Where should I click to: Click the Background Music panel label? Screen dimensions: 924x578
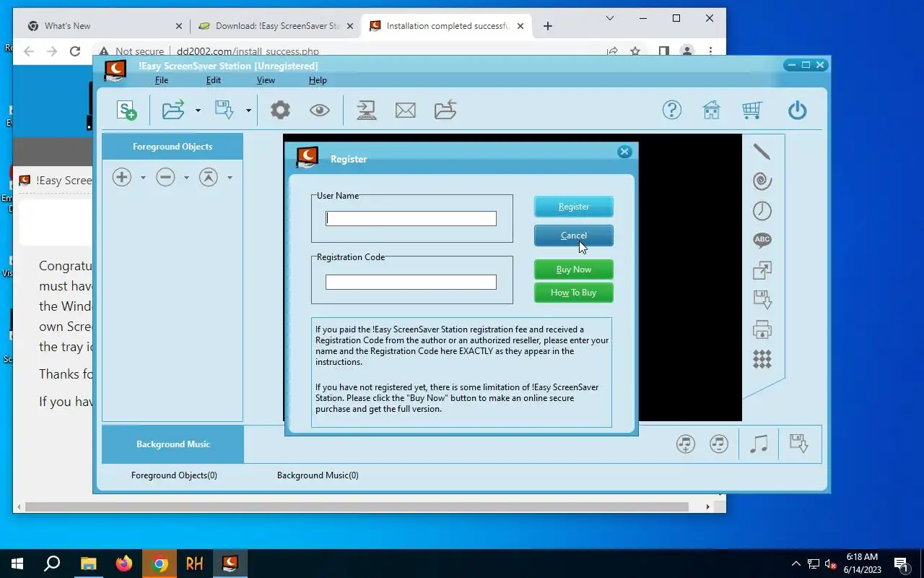click(173, 444)
